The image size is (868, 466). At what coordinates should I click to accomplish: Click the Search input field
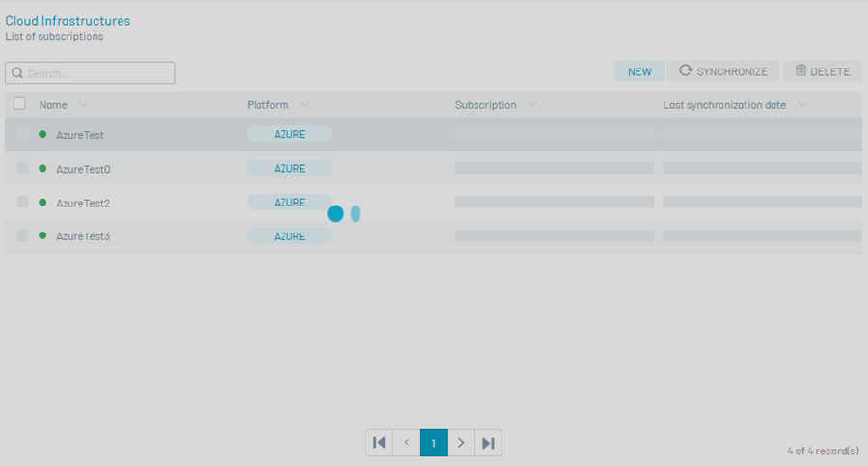pyautogui.click(x=90, y=73)
